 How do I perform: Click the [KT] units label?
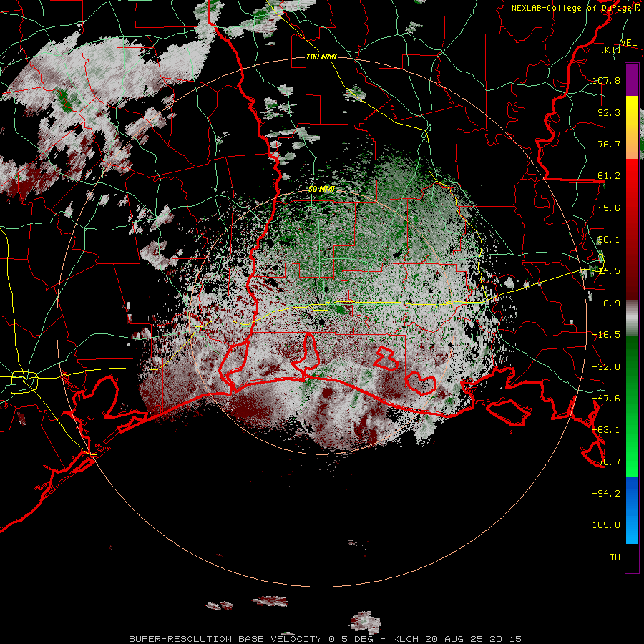(x=611, y=49)
